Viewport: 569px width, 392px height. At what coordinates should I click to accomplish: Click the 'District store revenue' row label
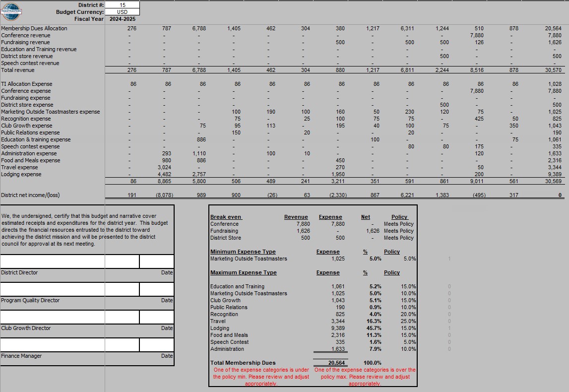click(x=27, y=56)
